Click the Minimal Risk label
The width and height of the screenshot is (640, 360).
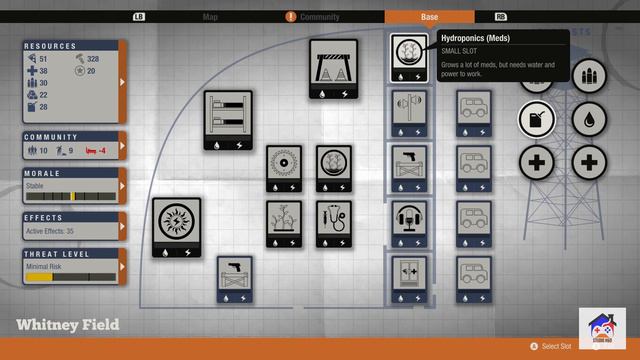coord(44,267)
